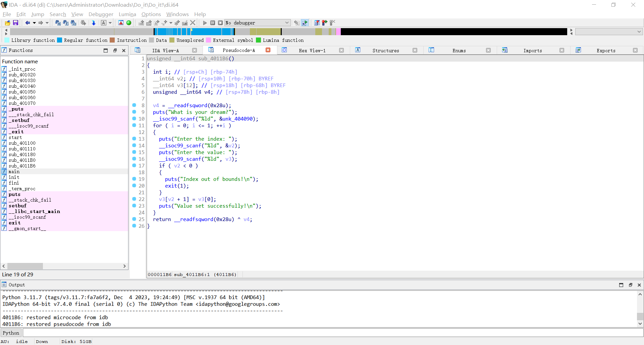
Task: Click the stop process button
Action: click(x=220, y=23)
